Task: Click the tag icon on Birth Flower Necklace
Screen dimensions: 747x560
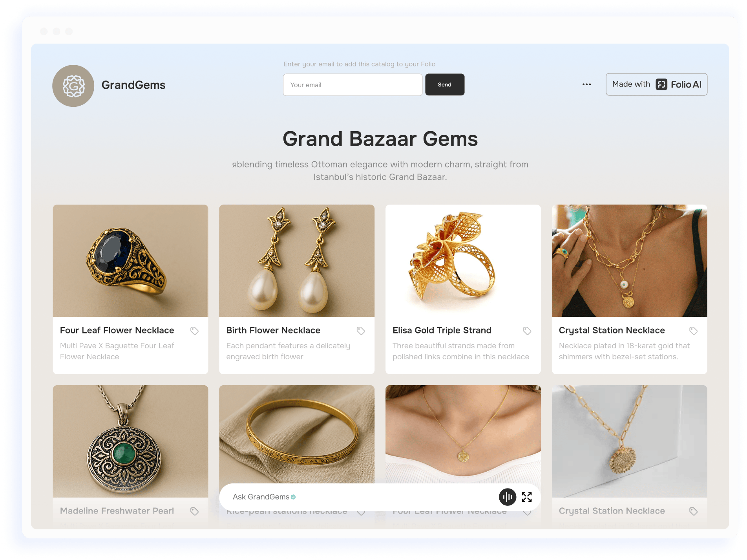Action: (x=361, y=331)
